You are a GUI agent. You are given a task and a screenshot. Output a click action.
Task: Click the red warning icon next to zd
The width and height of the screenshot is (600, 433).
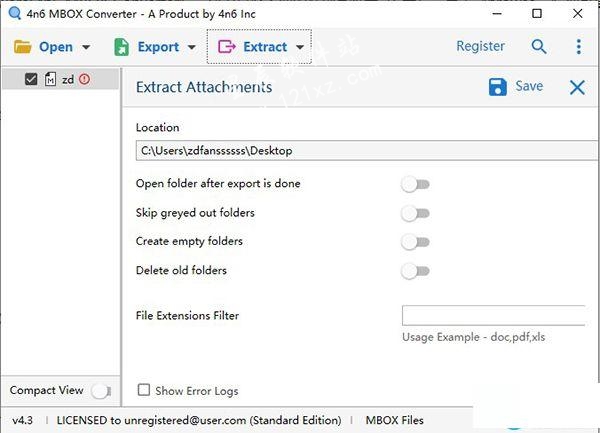(85, 79)
